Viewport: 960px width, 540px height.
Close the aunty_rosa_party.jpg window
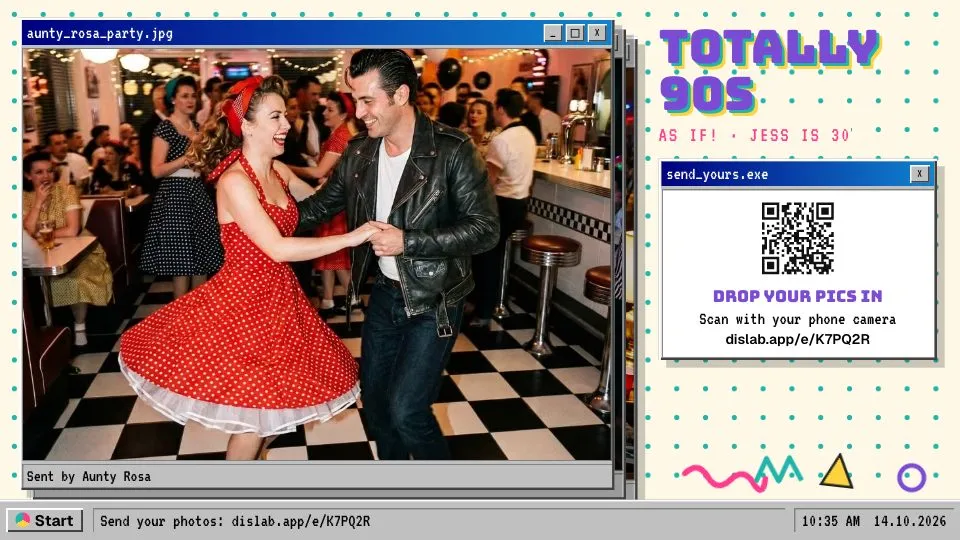(x=597, y=33)
